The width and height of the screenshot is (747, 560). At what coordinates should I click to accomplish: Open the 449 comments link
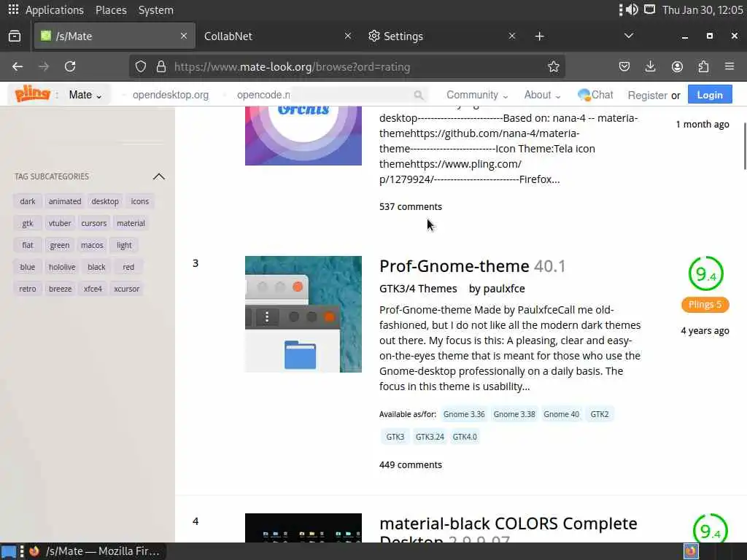(x=411, y=464)
